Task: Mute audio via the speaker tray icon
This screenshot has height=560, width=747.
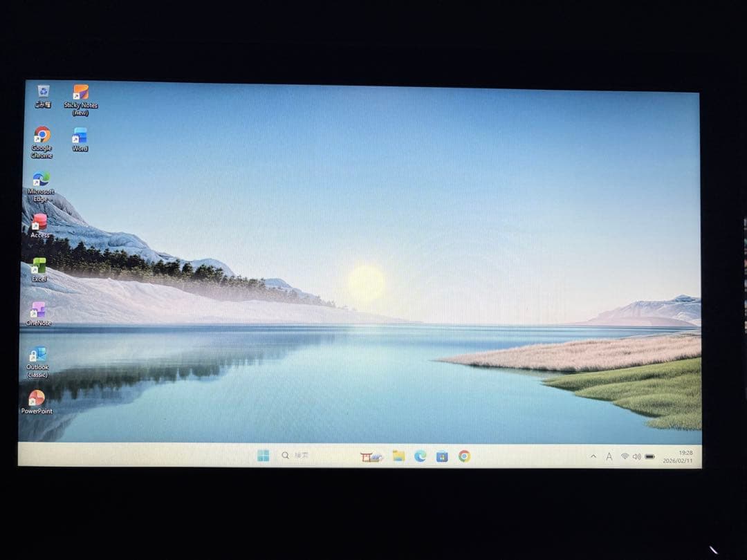Action: point(636,457)
